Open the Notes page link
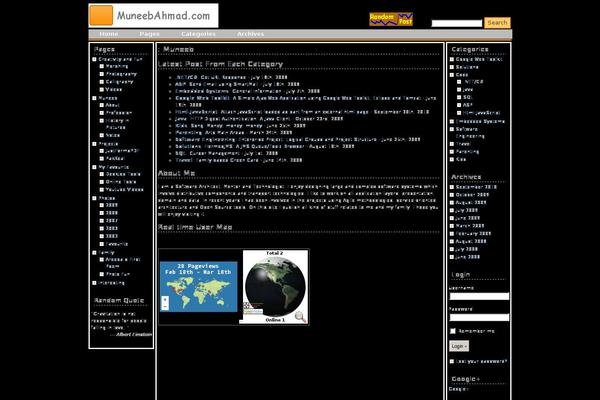Viewport: 600px width, 400px height. pyautogui.click(x=112, y=135)
